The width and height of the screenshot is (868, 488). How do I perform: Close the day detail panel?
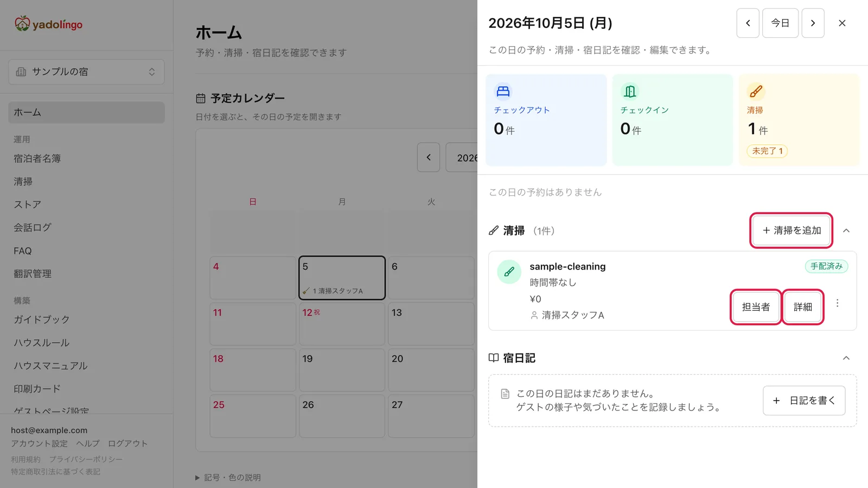(842, 23)
